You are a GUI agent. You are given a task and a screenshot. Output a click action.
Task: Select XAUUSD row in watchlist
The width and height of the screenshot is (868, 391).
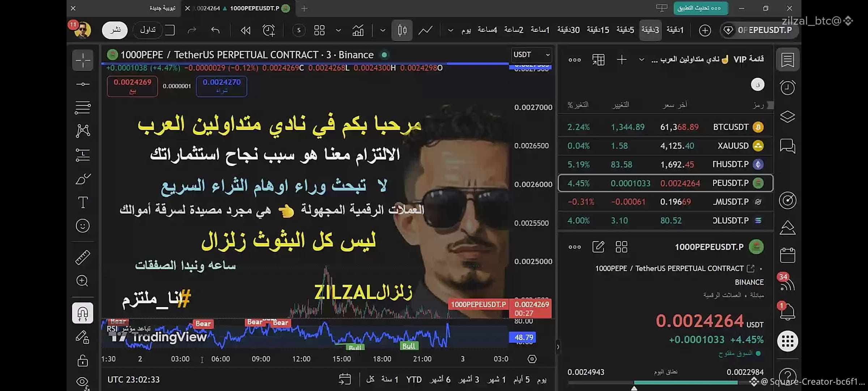(665, 146)
